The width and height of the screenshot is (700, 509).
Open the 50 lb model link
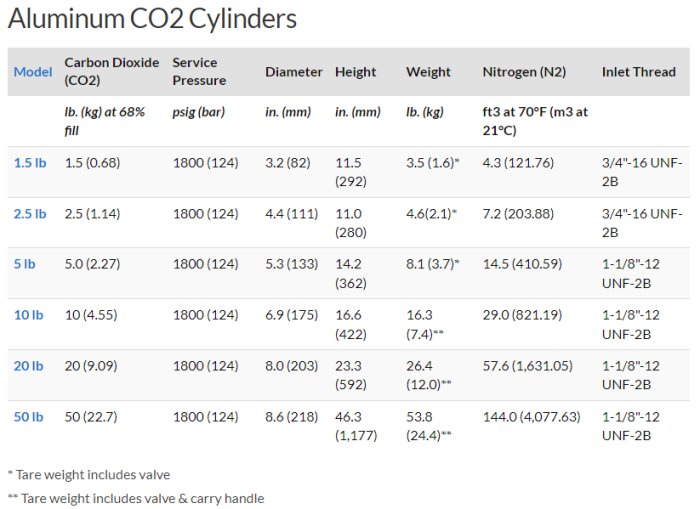28,417
